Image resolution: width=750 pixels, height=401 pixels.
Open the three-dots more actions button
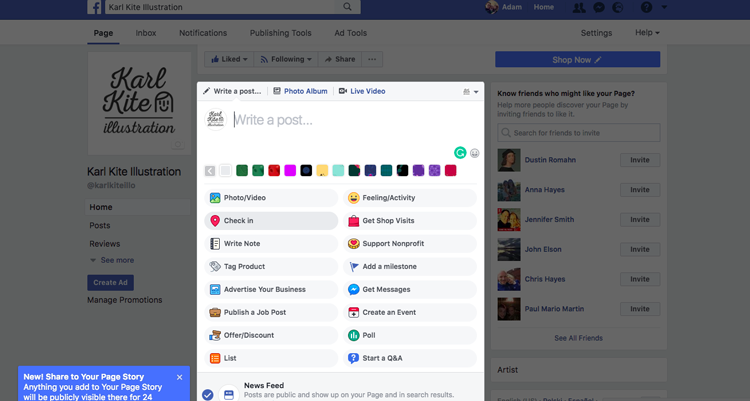(372, 59)
